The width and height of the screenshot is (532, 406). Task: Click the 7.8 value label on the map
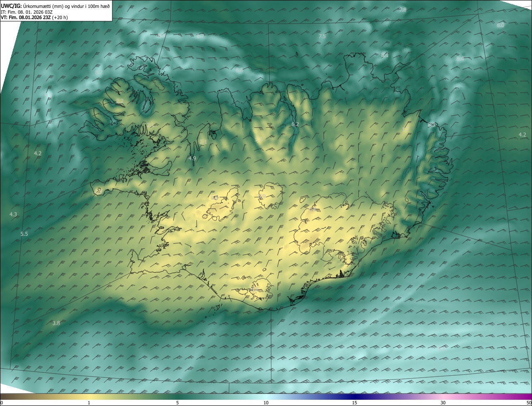[x=403, y=10]
